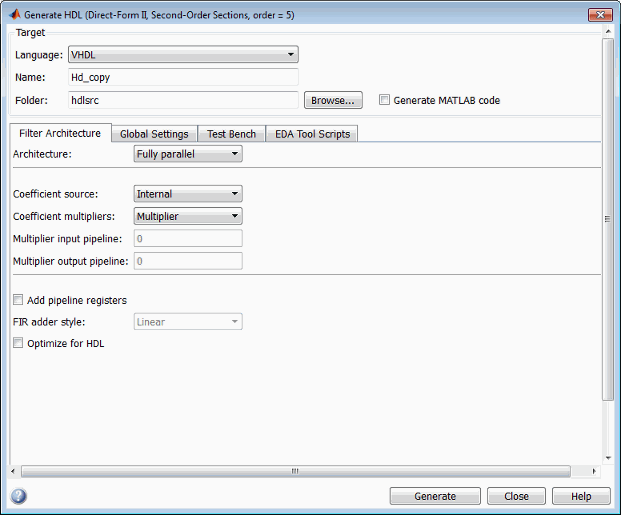Open Coefficient multipliers dropdown
This screenshot has height=515, width=621.
click(x=188, y=216)
